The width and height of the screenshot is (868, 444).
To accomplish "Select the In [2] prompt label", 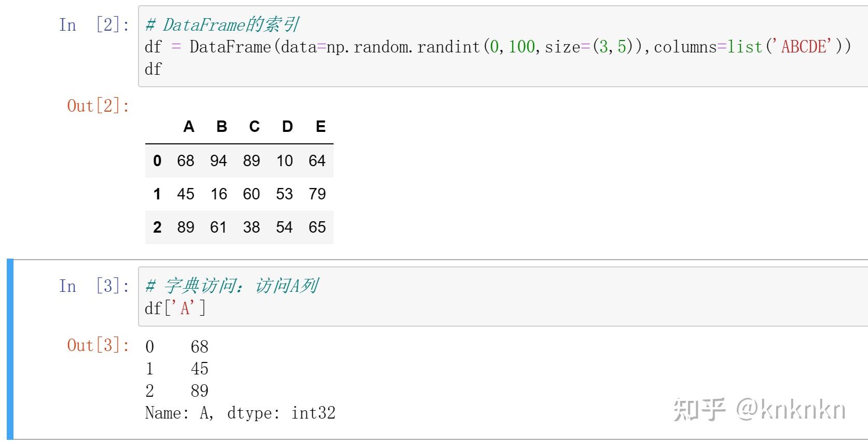I will pos(94,25).
